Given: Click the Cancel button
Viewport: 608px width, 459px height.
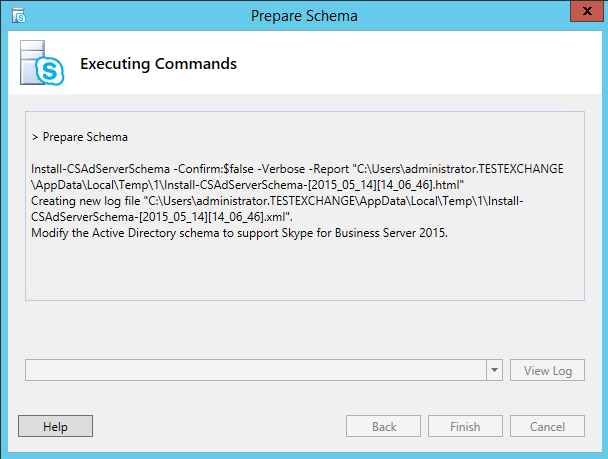Looking at the screenshot, I should pyautogui.click(x=547, y=426).
